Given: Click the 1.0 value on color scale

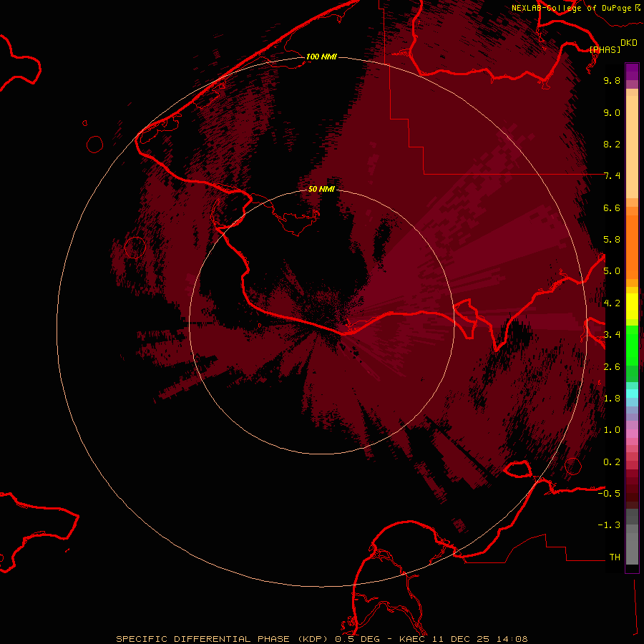Looking at the screenshot, I should pos(612,430).
